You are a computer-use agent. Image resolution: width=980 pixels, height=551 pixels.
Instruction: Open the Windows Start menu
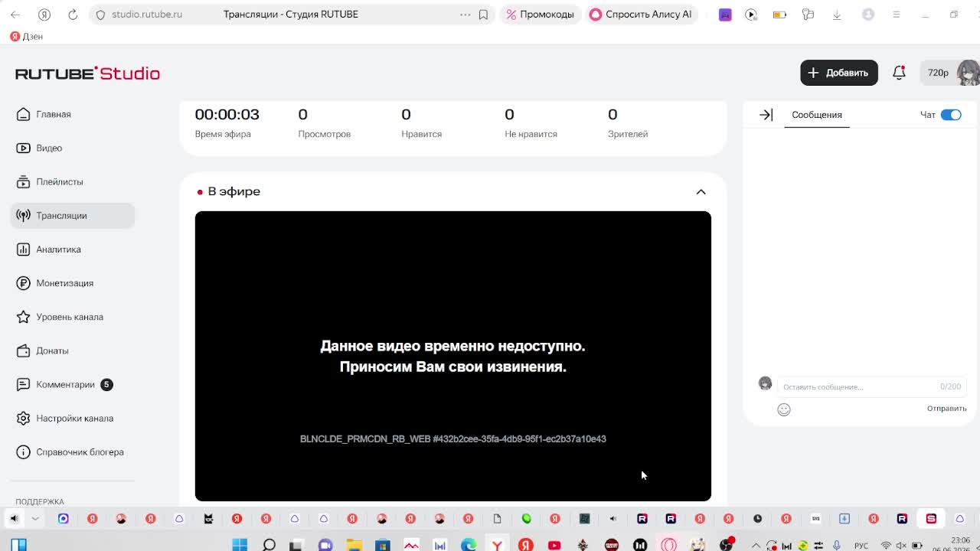click(240, 545)
